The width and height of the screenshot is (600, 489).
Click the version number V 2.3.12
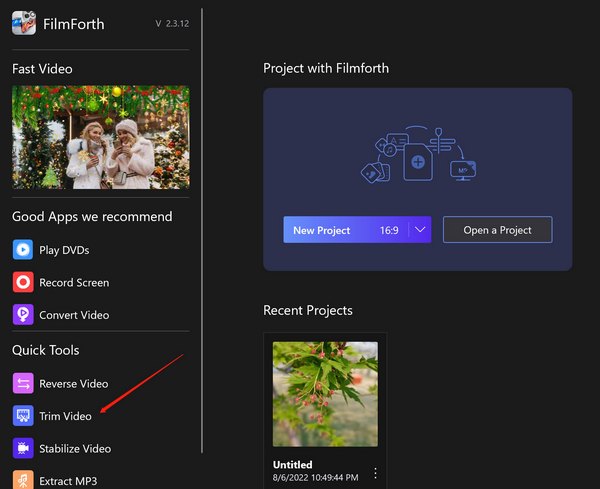[x=172, y=23]
